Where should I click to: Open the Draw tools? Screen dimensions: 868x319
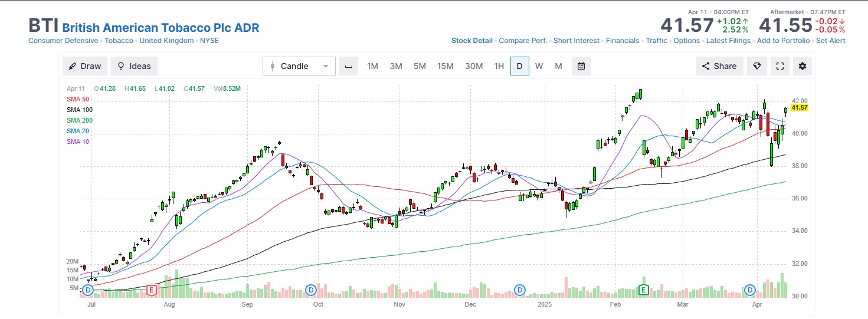click(x=85, y=66)
